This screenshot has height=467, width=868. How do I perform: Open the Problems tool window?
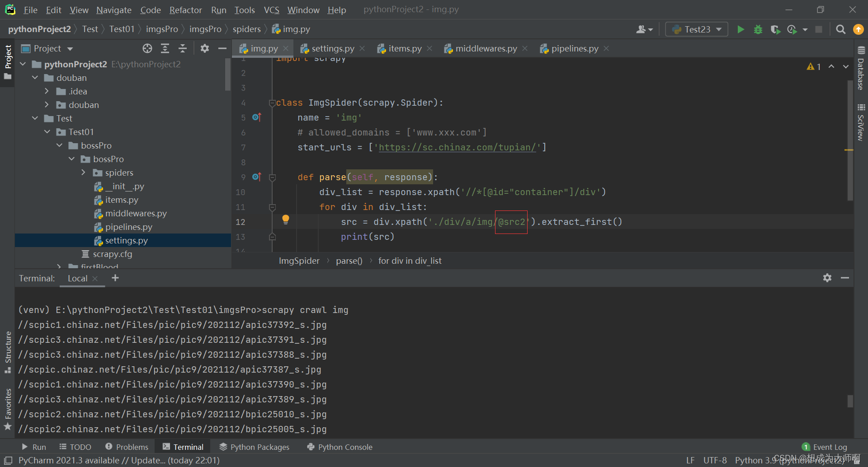click(x=127, y=447)
